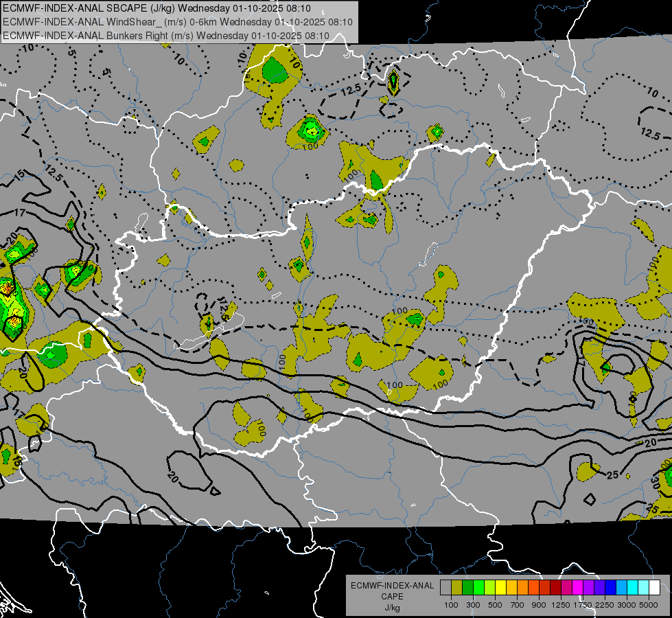672x618 pixels.
Task: Click the ECMWF-INDEX-ANAL CAPE legend title
Action: 392,591
